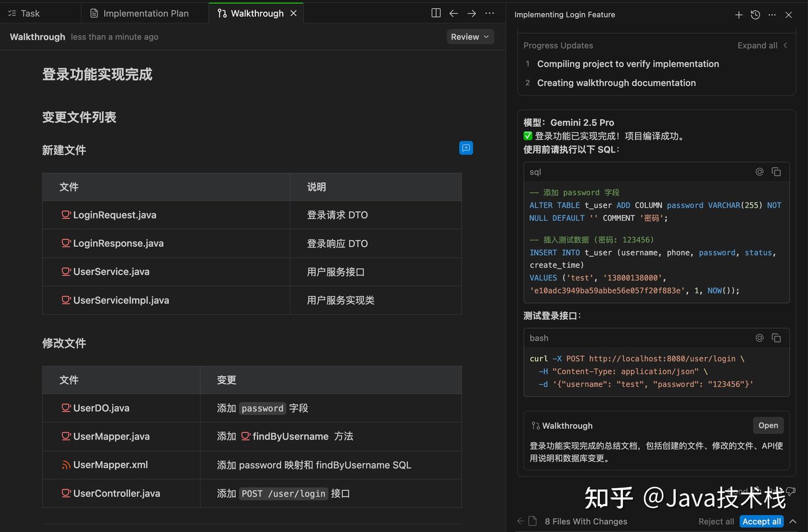This screenshot has height=532, width=808.
Task: Toggle the split editor layout icon
Action: pos(435,13)
